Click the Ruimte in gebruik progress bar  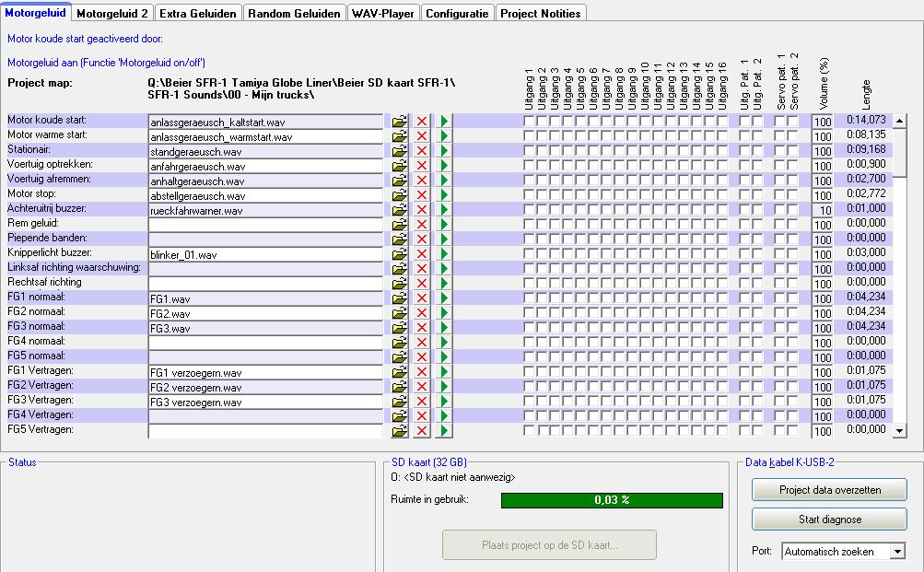612,500
